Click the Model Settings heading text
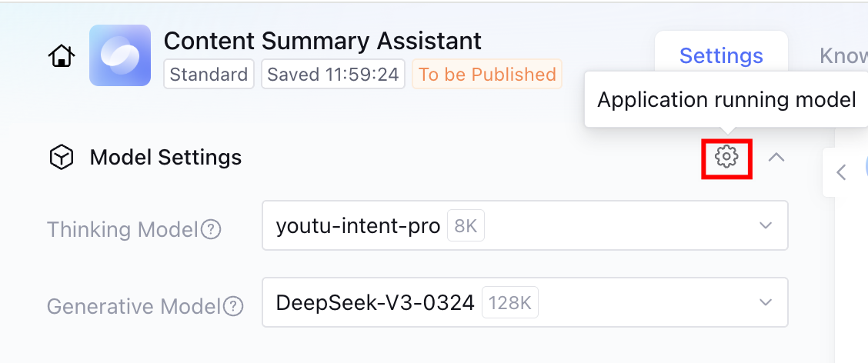Viewport: 868px width, 363px height. 165,158
